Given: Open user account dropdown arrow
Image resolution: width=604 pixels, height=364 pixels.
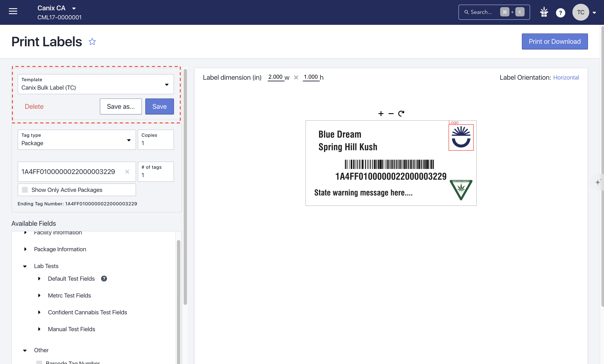Looking at the screenshot, I should coord(595,13).
